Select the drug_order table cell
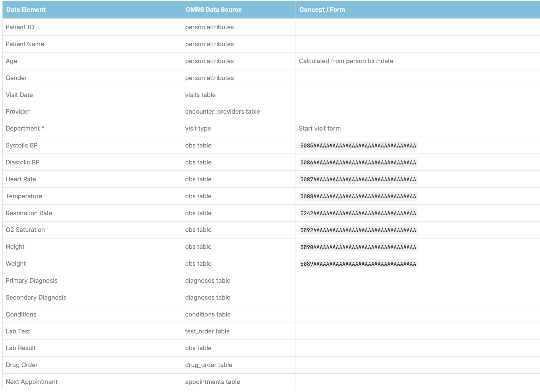 (x=209, y=365)
